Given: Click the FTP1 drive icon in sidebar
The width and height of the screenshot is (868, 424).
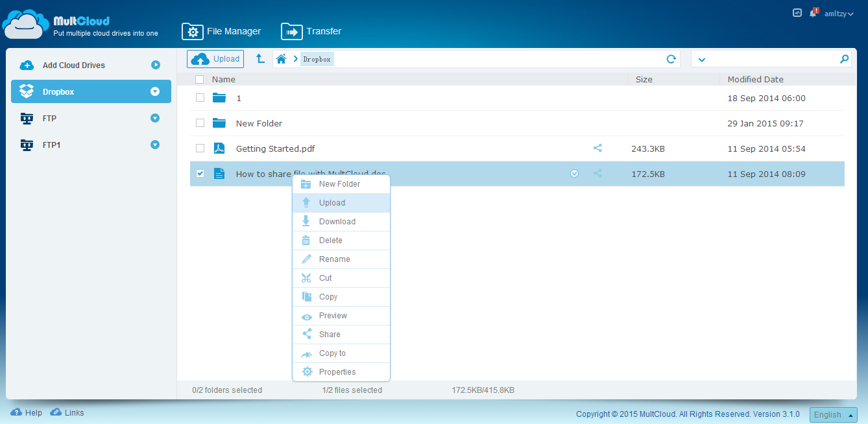Looking at the screenshot, I should pos(27,145).
